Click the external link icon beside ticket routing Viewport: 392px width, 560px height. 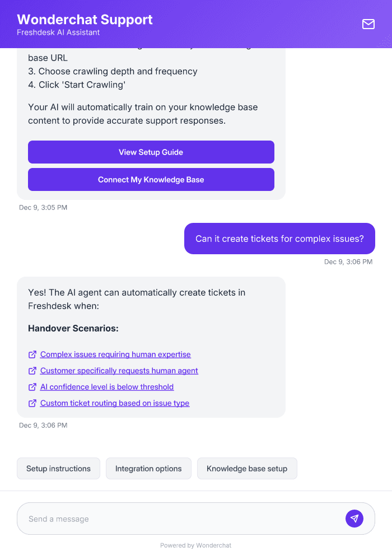click(32, 403)
